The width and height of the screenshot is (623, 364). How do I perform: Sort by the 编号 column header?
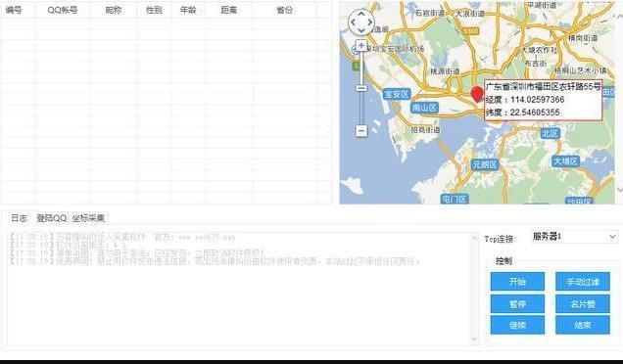click(x=18, y=10)
